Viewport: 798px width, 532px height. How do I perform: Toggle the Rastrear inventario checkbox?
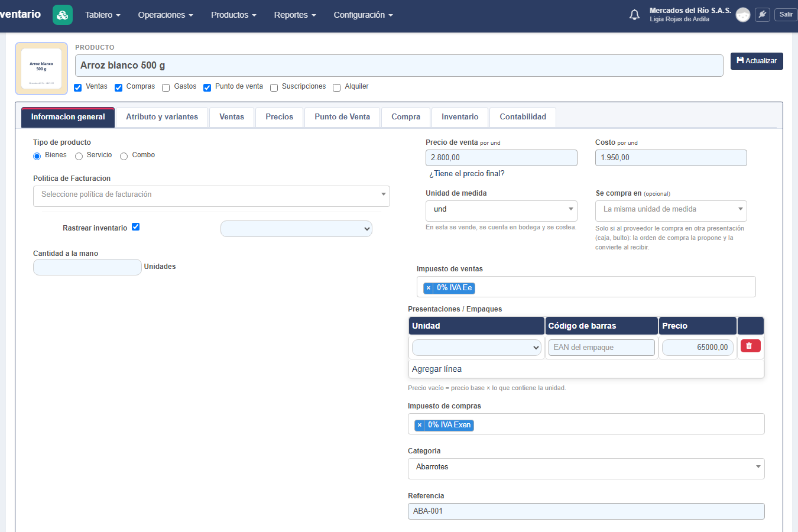[135, 227]
